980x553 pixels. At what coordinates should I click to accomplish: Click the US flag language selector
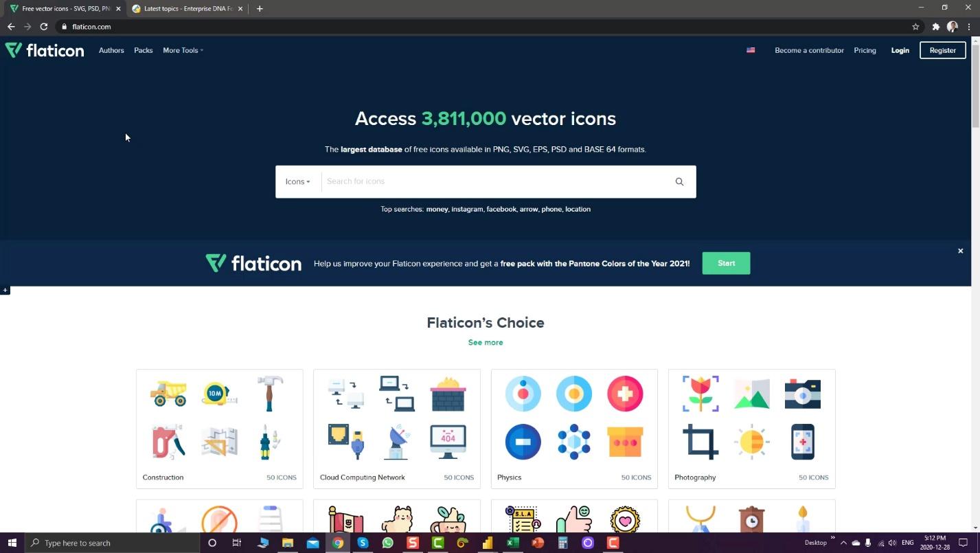[x=751, y=50]
